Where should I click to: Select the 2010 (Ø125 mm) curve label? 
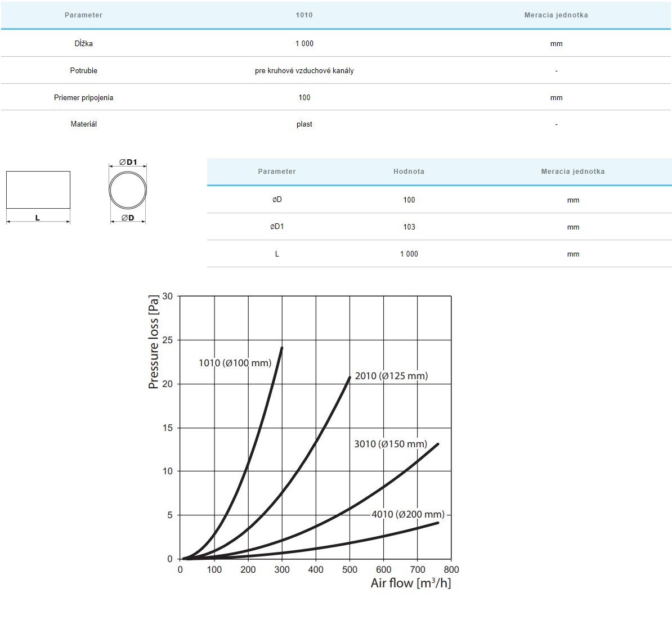click(391, 376)
